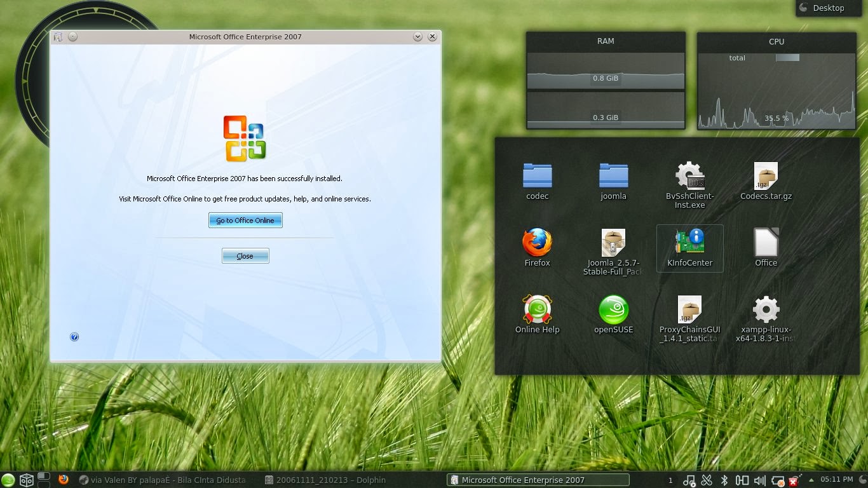Click the 0.8 GiB RAM usage bar
This screenshot has width=868, height=488.
[x=605, y=79]
